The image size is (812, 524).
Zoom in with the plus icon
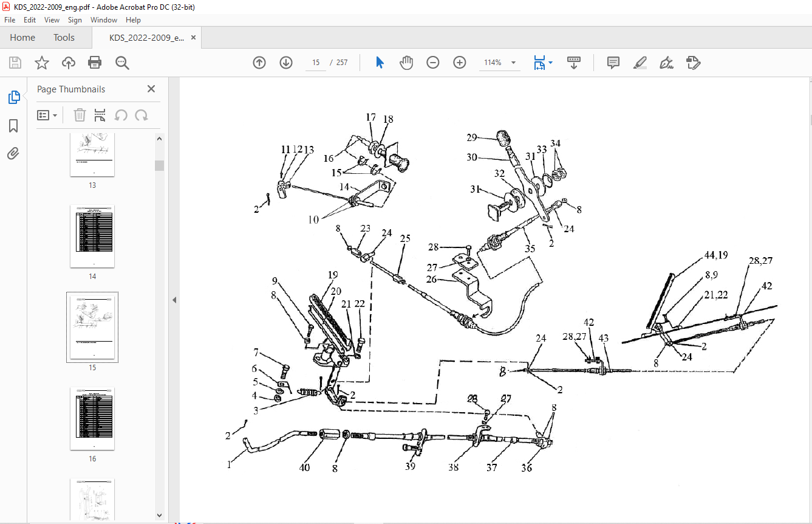click(x=460, y=63)
